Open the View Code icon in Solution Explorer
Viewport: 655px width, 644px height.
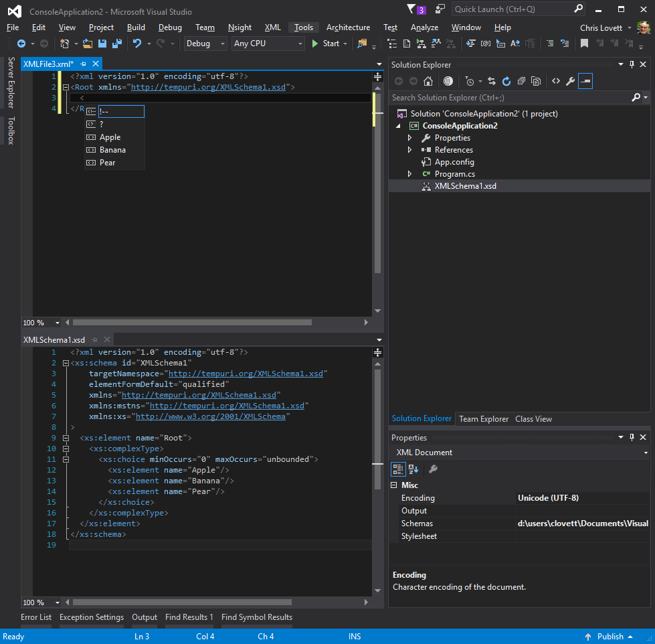(555, 81)
